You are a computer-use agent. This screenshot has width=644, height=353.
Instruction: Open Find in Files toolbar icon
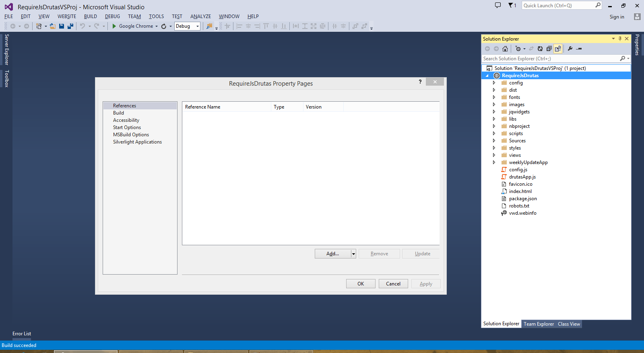pyautogui.click(x=209, y=26)
